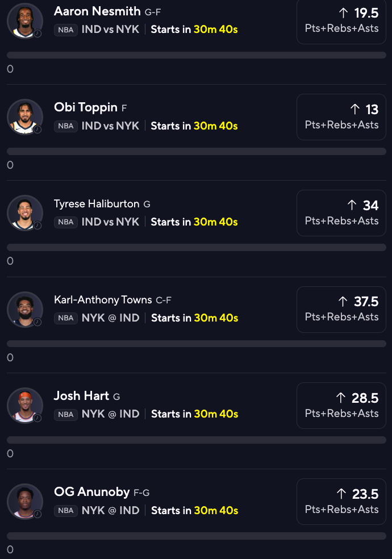This screenshot has height=559, width=392.
Task: Select Haliburton's 34 Pts+Rebs+Asts pick box
Action: point(341,213)
